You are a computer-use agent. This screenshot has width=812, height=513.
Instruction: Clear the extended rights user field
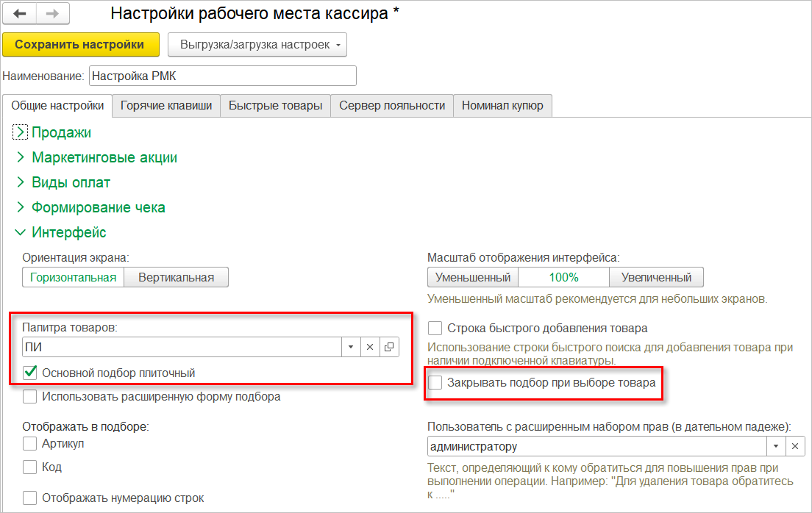pyautogui.click(x=794, y=446)
